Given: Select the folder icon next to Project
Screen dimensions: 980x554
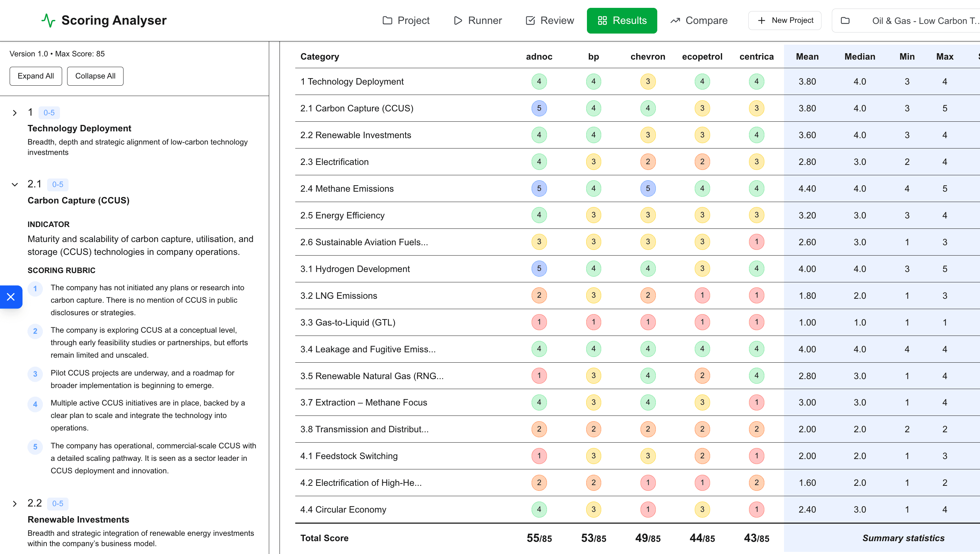Looking at the screenshot, I should (387, 21).
